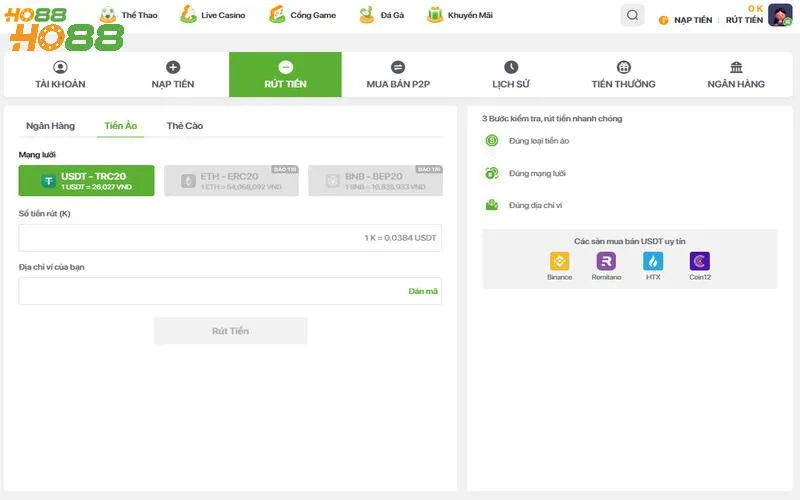
Task: Click the coin icon beside NẠP TIỀN
Action: pyautogui.click(x=663, y=20)
